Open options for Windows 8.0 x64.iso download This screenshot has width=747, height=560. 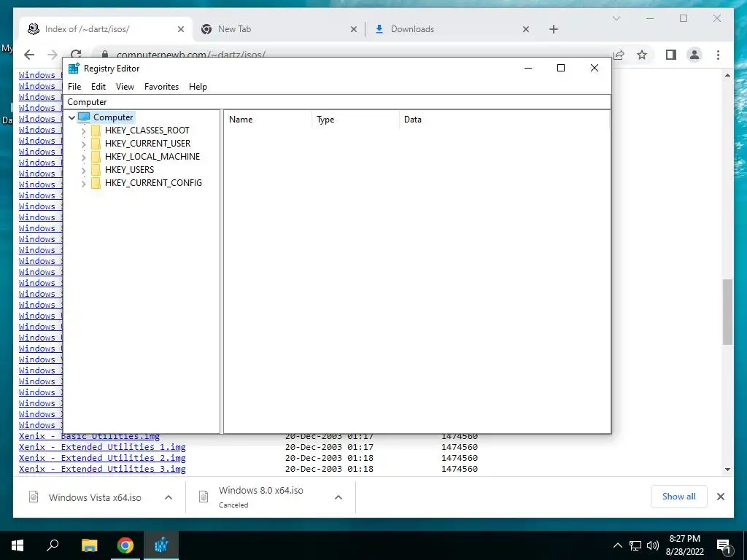pos(338,497)
